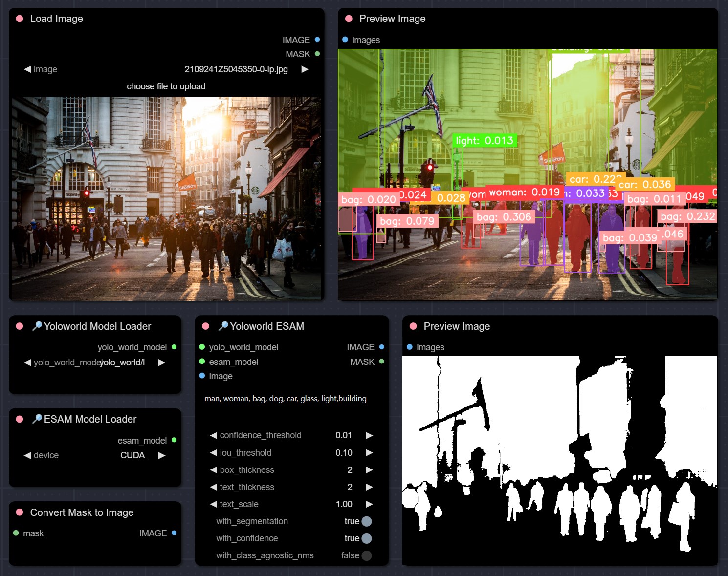This screenshot has width=728, height=576.
Task: Collapse the Load Image node using its pink dot
Action: tap(20, 19)
